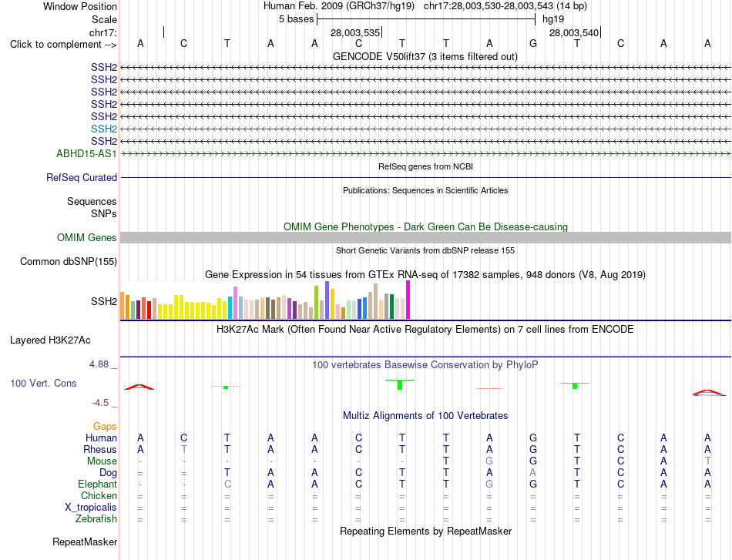Click the rightmost red PhyloP peak
Viewport: 732px width, 560px height.
tap(708, 393)
